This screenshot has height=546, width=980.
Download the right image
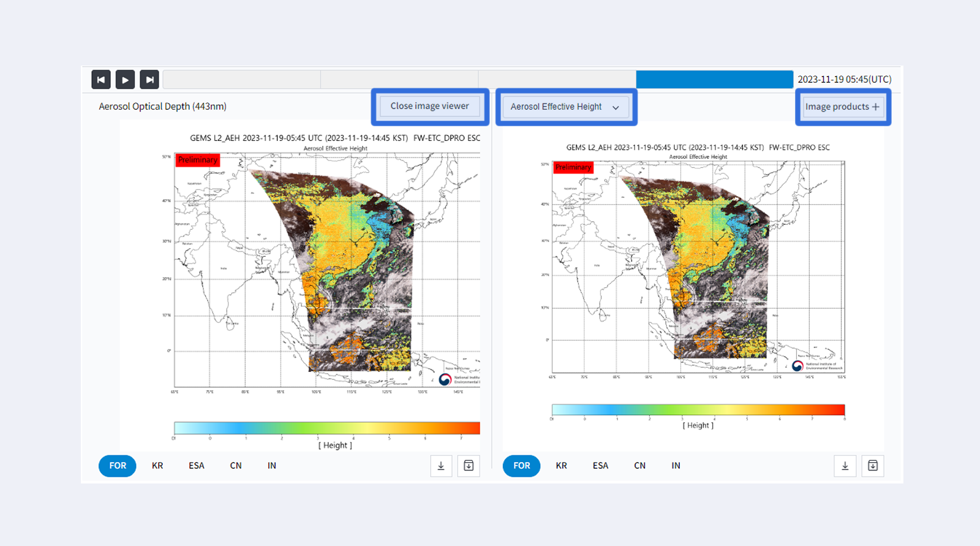click(845, 466)
